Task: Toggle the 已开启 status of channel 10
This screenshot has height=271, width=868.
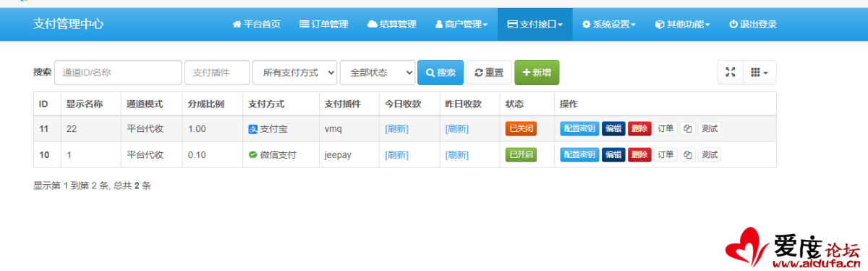Action: coord(521,154)
